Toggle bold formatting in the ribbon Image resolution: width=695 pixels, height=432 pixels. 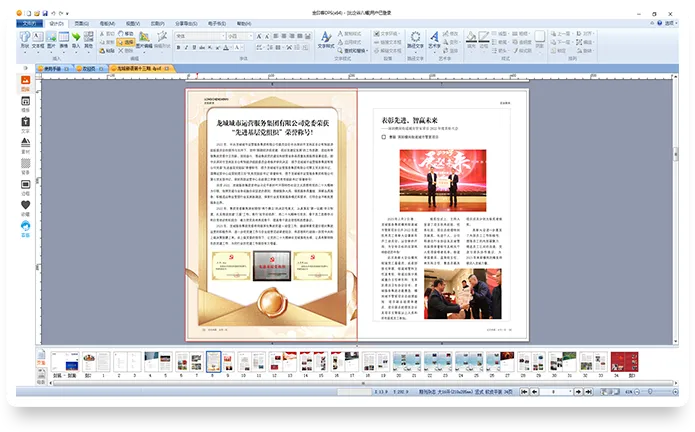point(179,47)
